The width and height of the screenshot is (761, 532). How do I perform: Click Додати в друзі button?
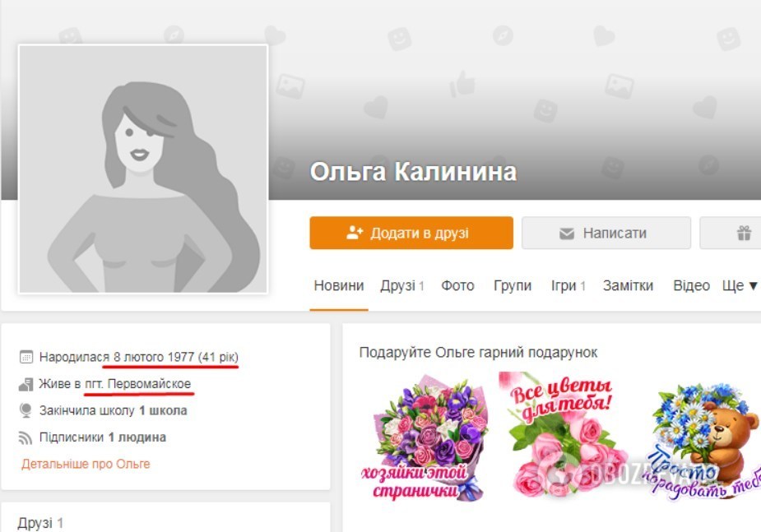[411, 234]
